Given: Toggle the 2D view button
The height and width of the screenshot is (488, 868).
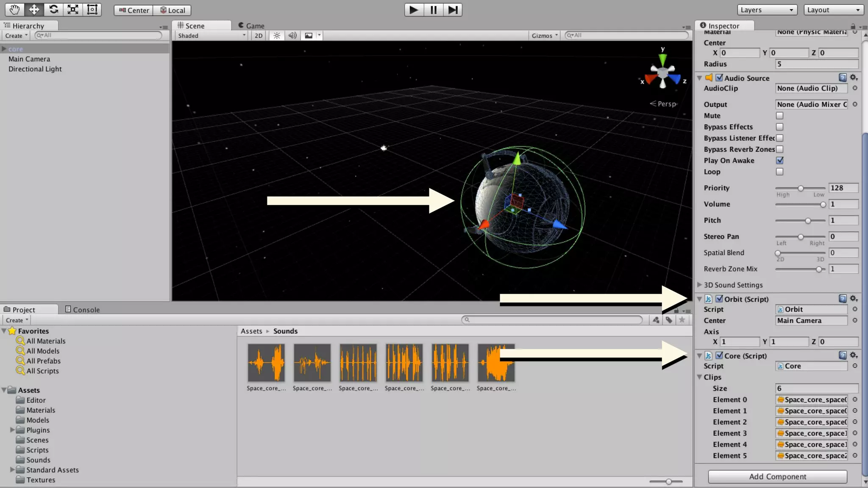Looking at the screenshot, I should point(259,36).
